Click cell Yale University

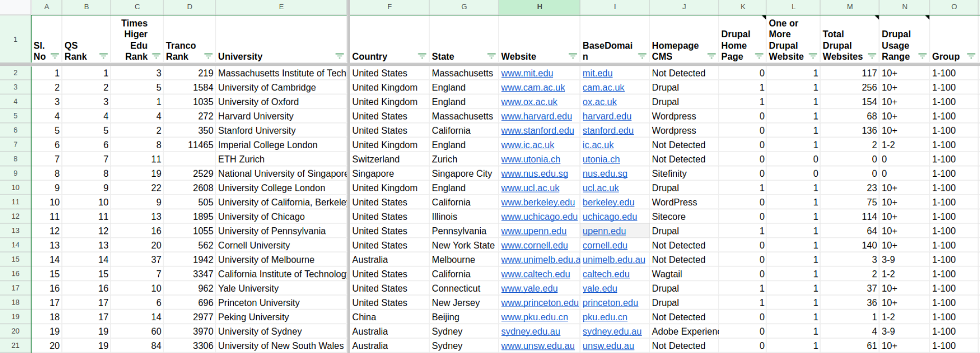point(281,288)
